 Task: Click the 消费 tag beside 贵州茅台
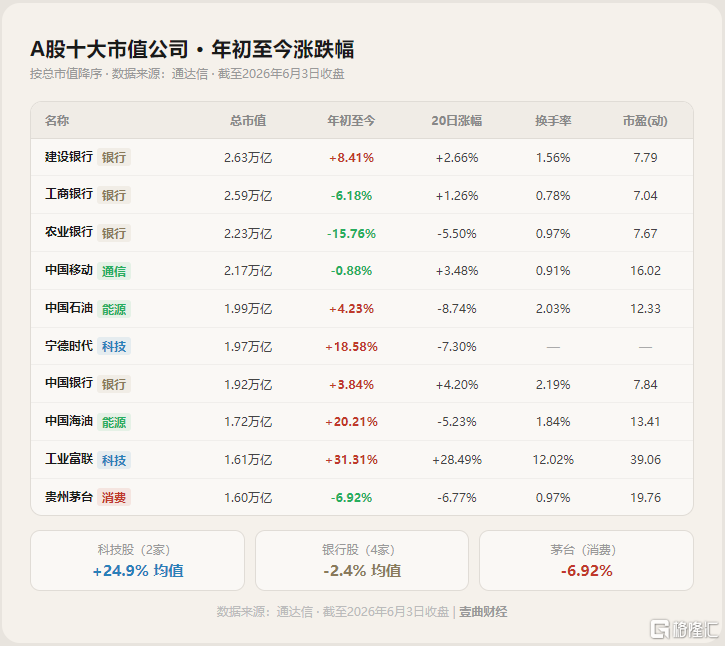114,498
